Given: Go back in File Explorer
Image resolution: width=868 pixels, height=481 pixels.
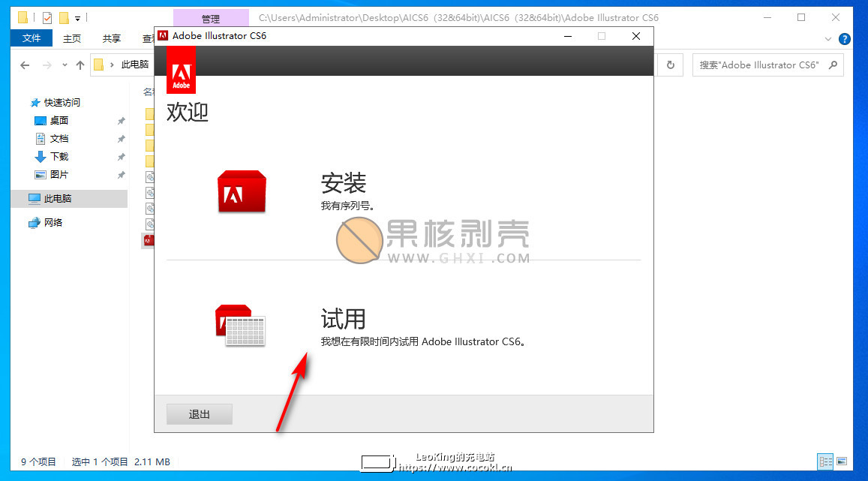Looking at the screenshot, I should click(x=25, y=65).
